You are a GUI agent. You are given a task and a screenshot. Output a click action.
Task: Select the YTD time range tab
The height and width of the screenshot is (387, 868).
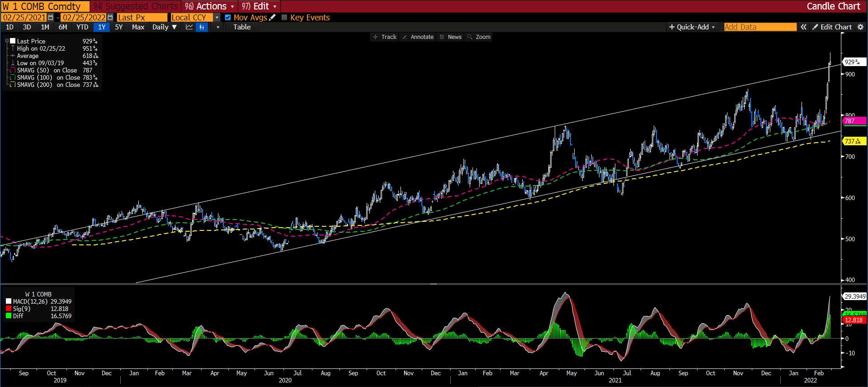tap(82, 27)
